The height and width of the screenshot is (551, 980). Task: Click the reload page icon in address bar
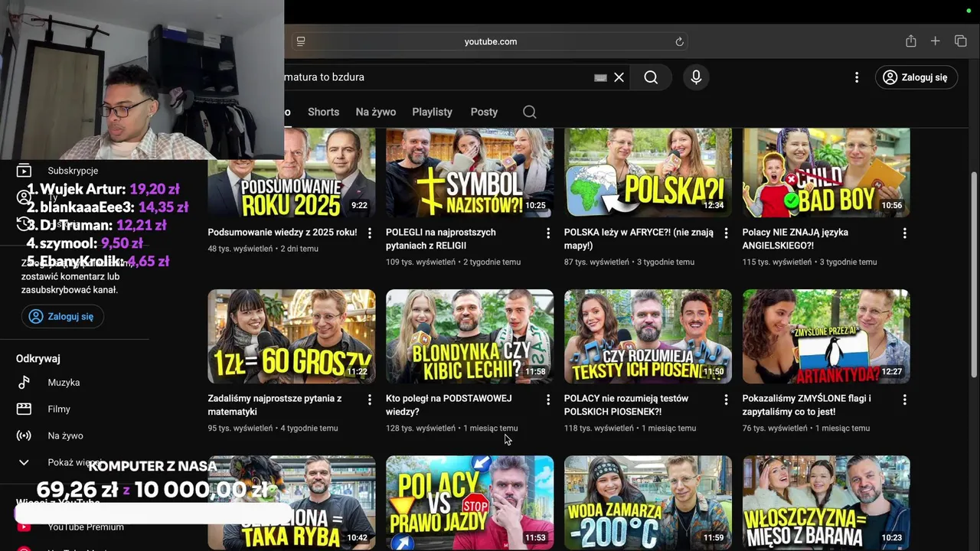[x=679, y=42]
